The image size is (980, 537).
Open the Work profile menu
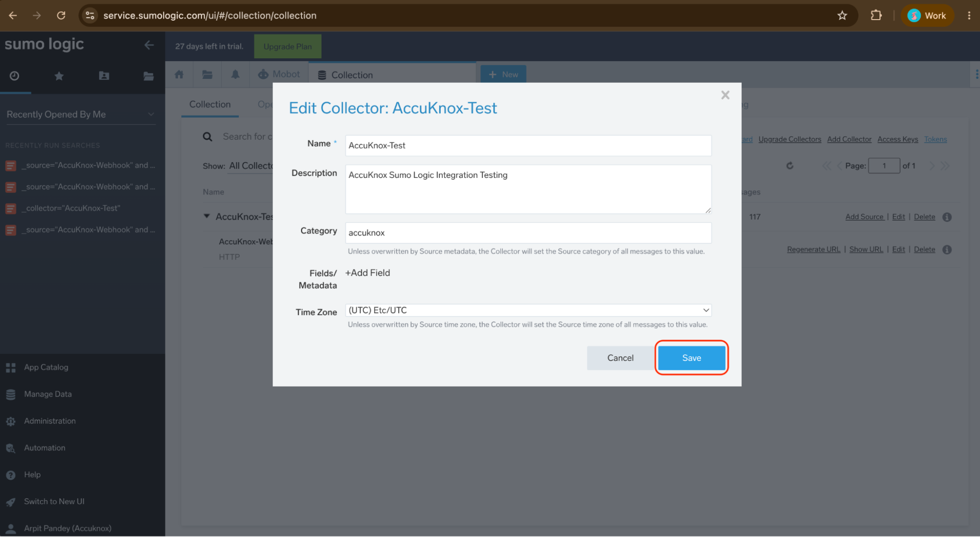click(x=927, y=16)
